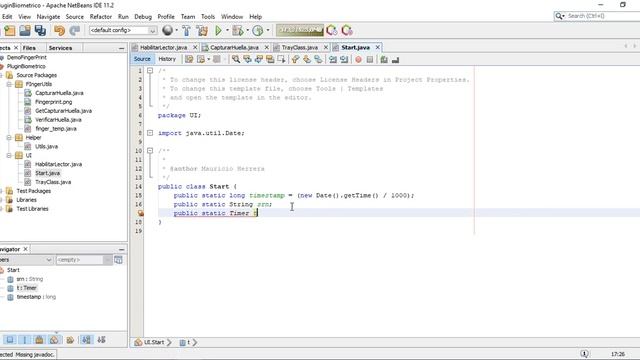Viewport: 640px width, 360px height.
Task: Click Clean and Build Project icon
Action: click(x=202, y=31)
